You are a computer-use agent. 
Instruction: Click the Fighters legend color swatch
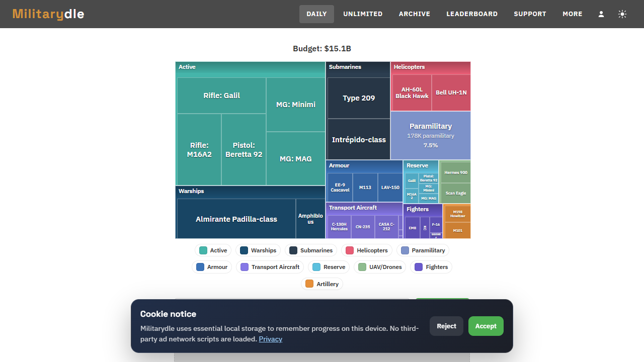tap(419, 267)
